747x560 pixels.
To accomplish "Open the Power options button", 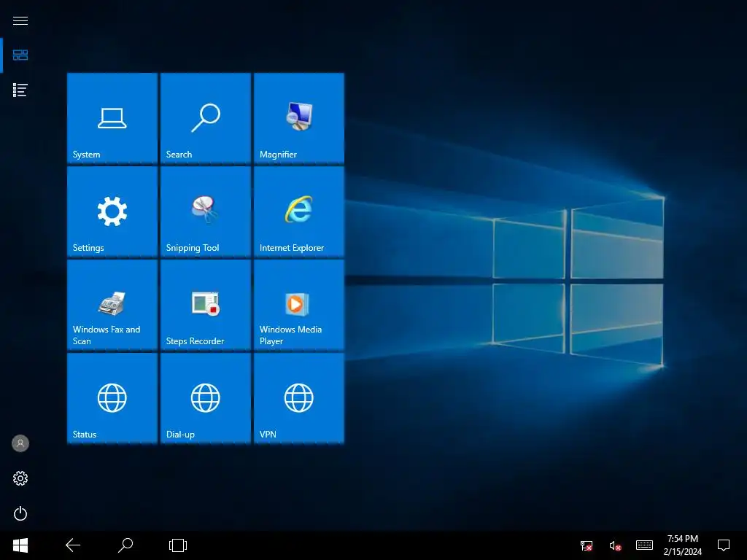I will point(20,513).
